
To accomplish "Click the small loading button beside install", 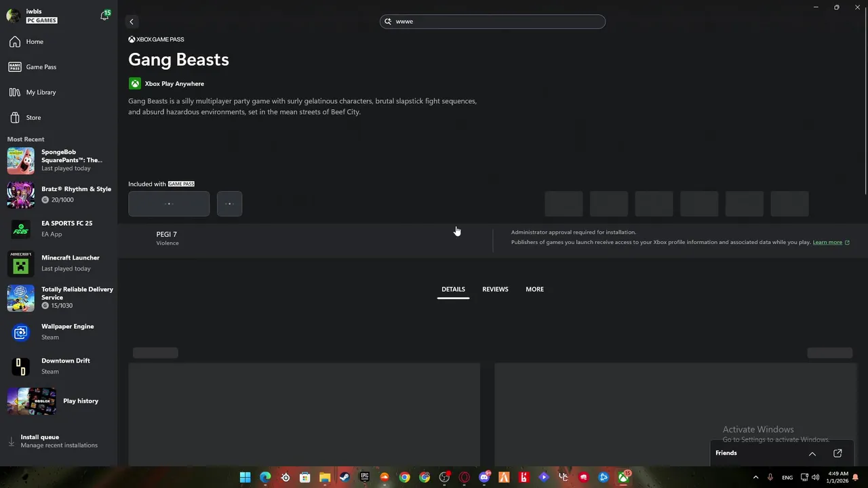I will coord(229,204).
